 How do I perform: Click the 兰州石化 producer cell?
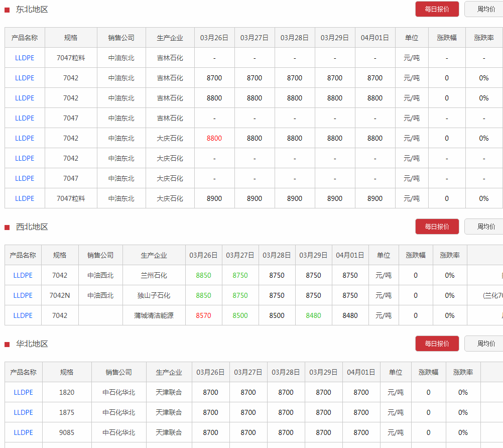(x=154, y=275)
